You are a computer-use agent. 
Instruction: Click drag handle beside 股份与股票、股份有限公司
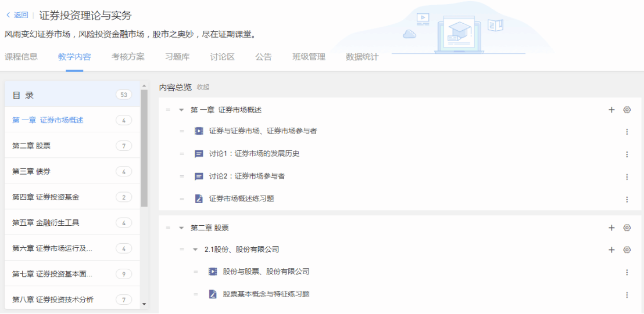(196, 272)
